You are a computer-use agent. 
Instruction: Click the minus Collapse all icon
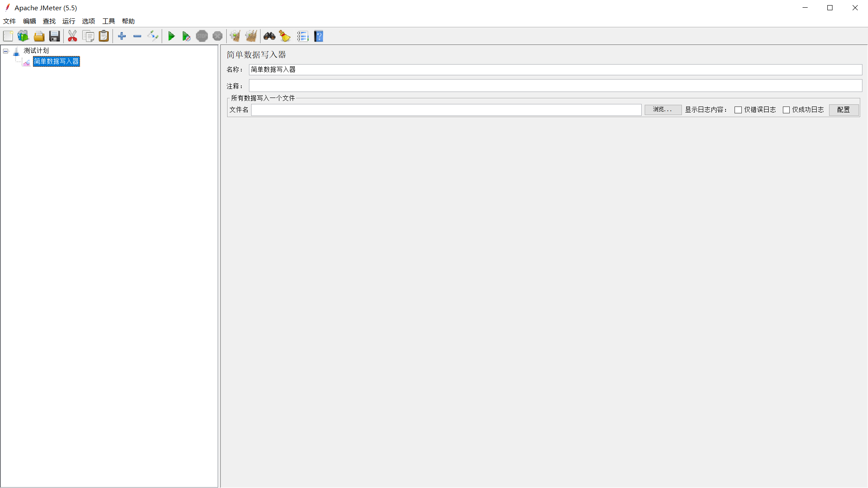pyautogui.click(x=137, y=36)
